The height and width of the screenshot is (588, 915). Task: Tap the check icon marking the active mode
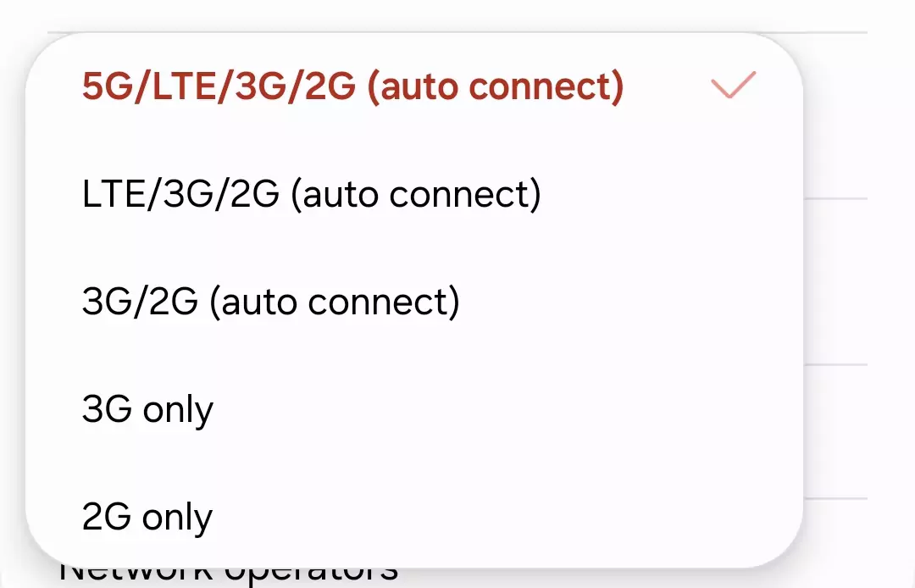(x=731, y=85)
